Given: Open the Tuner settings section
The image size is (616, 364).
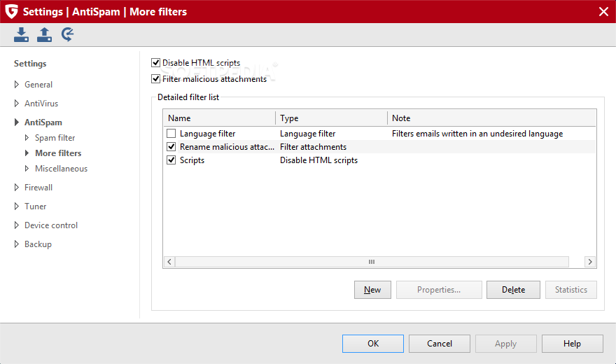Looking at the screenshot, I should (x=36, y=206).
